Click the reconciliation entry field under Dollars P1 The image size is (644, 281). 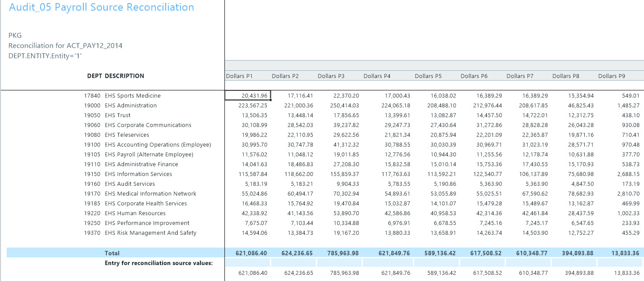coord(248,263)
